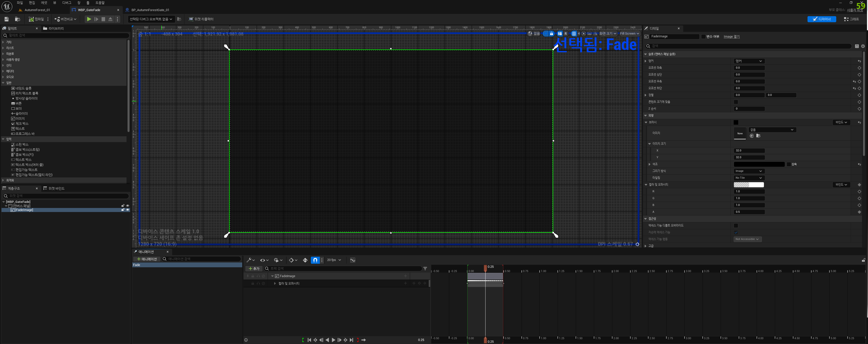Click the Image 열기 link
The height and width of the screenshot is (344, 868).
[732, 36]
